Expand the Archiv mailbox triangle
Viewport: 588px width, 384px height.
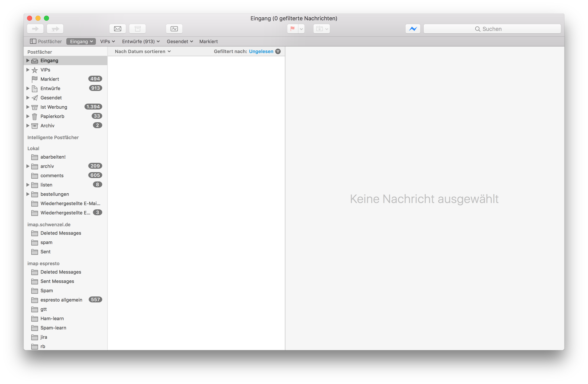tap(28, 126)
